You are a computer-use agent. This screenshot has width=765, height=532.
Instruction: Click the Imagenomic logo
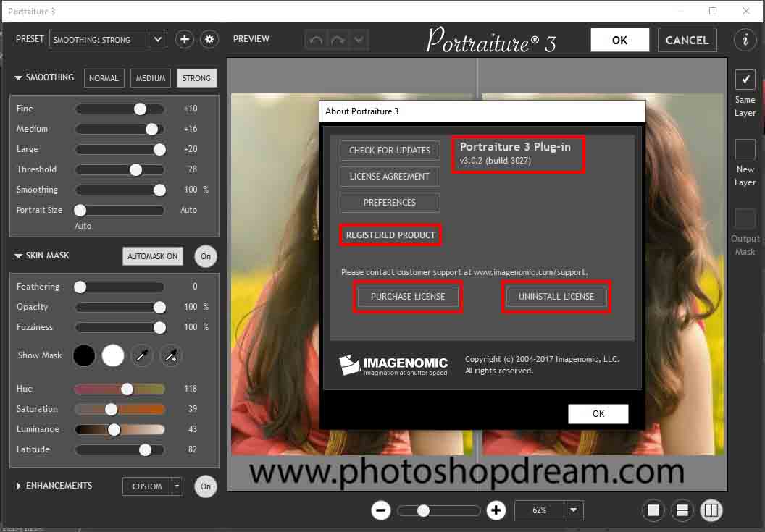393,366
